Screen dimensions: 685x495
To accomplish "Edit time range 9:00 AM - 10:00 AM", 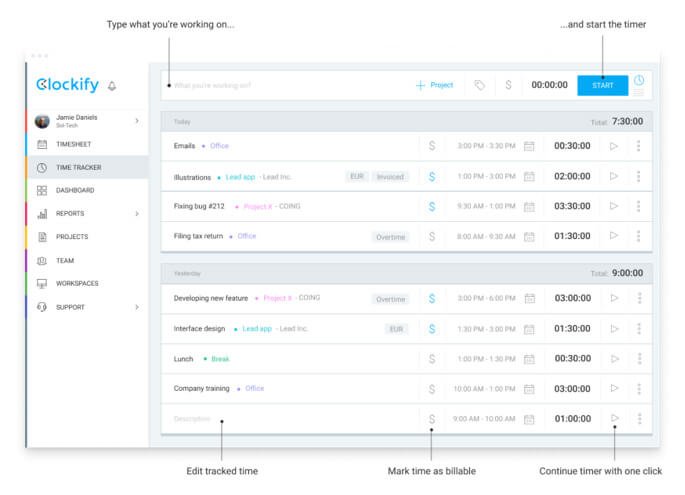I will point(484,419).
